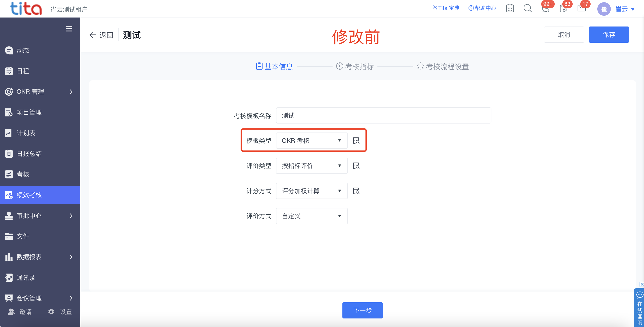Viewport: 644px width, 327px height.
Task: Open the 崔云 user account menu
Action: click(x=625, y=9)
